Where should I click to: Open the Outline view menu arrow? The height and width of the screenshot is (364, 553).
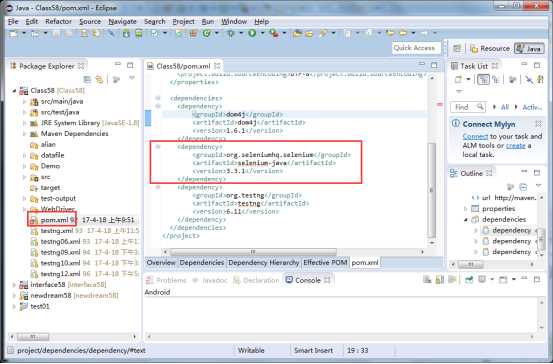539,186
